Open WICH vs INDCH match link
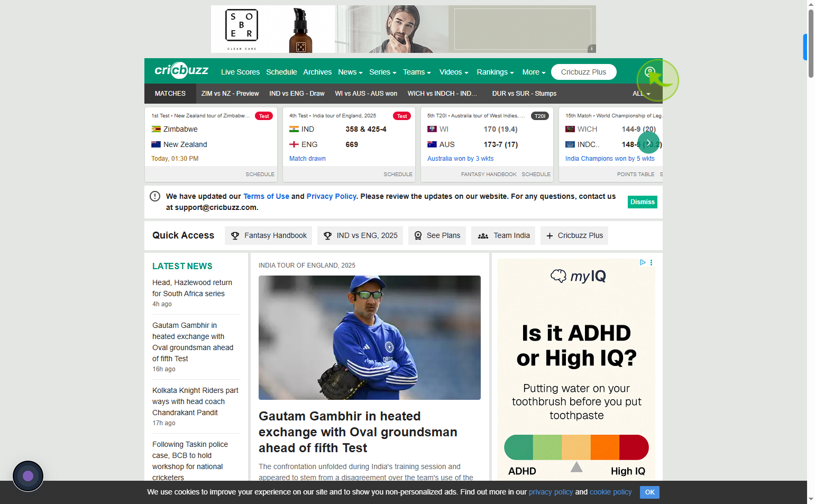Screen dimensions: 815x504 coord(442,94)
